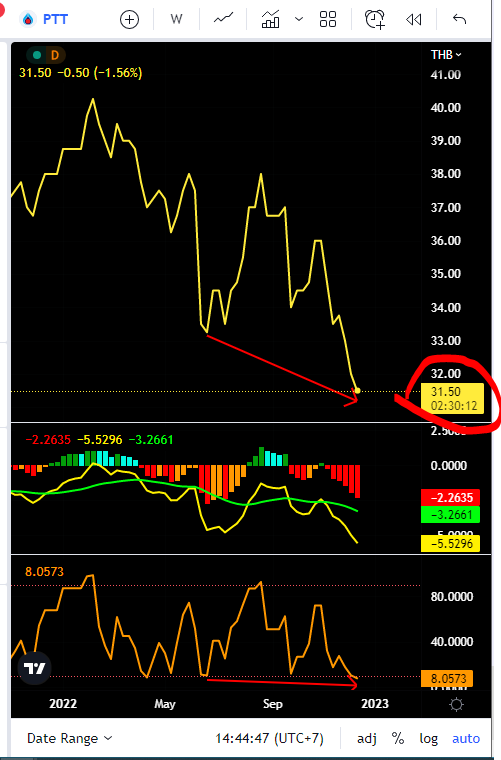Start bar replay rewind icon
Screen dimensions: 501x760
pyautogui.click(x=413, y=19)
